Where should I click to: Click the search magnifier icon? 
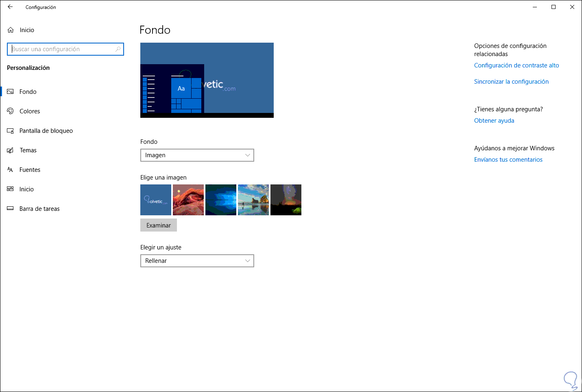pyautogui.click(x=118, y=49)
